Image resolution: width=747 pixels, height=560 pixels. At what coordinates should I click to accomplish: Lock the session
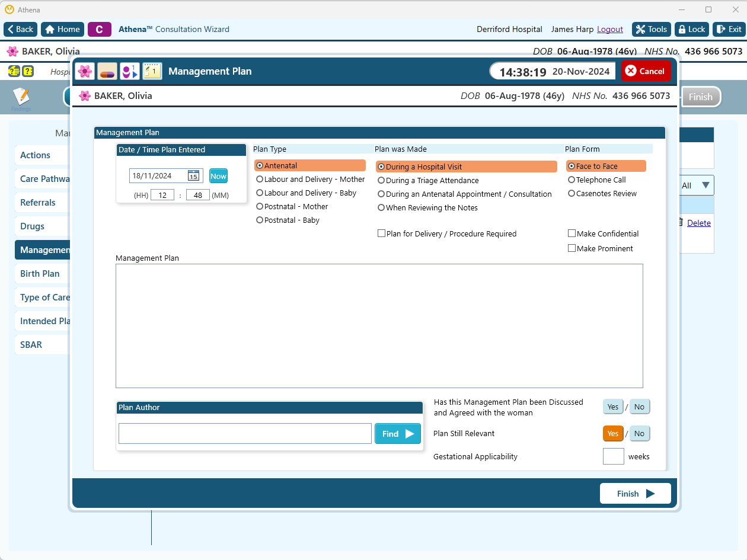pyautogui.click(x=692, y=29)
